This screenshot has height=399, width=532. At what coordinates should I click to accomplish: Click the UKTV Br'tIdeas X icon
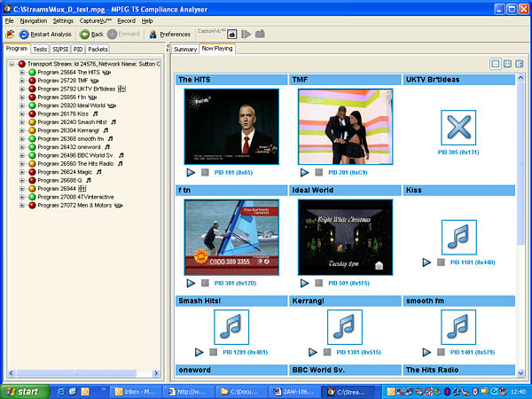458,129
